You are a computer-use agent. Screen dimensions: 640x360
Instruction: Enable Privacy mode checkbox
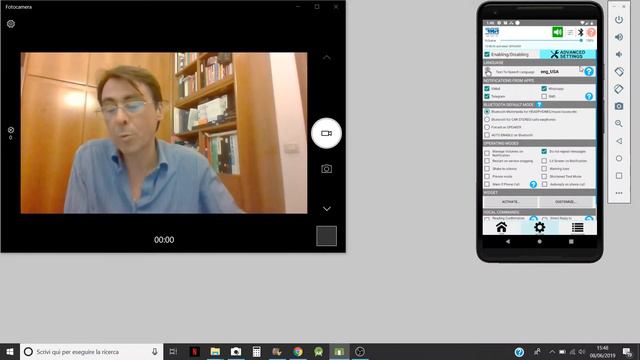(x=487, y=176)
